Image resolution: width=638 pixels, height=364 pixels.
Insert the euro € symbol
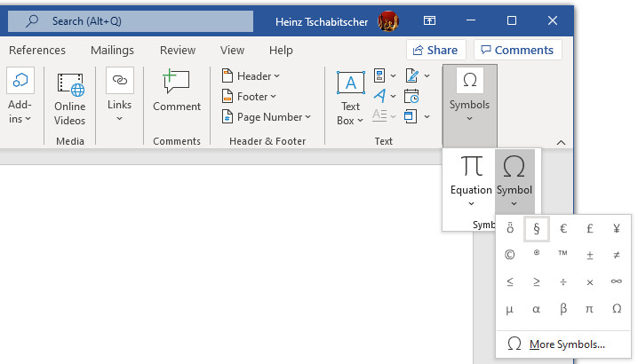point(563,229)
